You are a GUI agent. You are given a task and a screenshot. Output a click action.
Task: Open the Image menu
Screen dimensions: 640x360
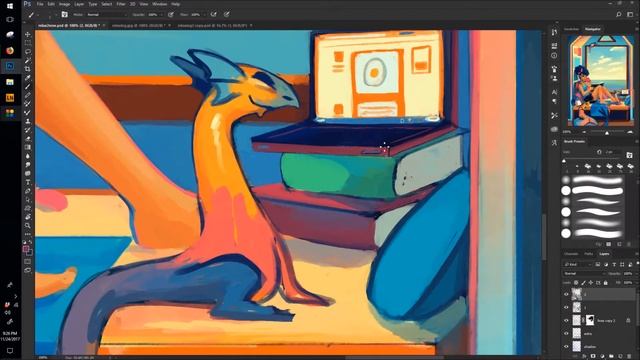pos(64,4)
